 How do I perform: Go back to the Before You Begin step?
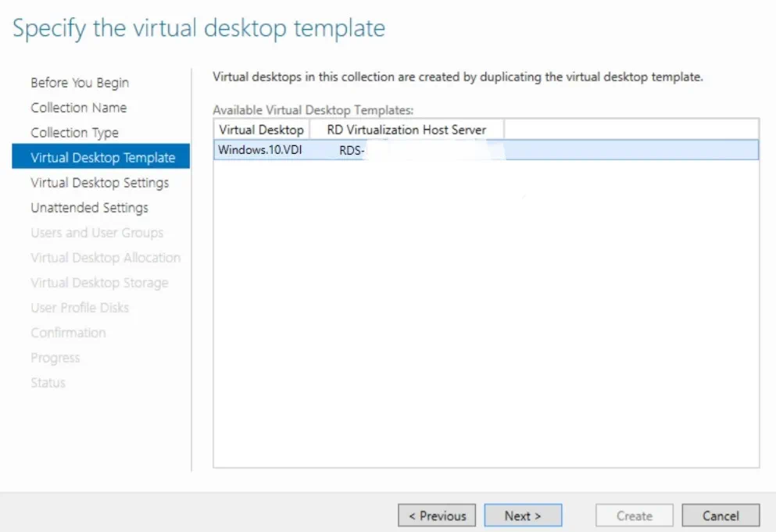(80, 82)
